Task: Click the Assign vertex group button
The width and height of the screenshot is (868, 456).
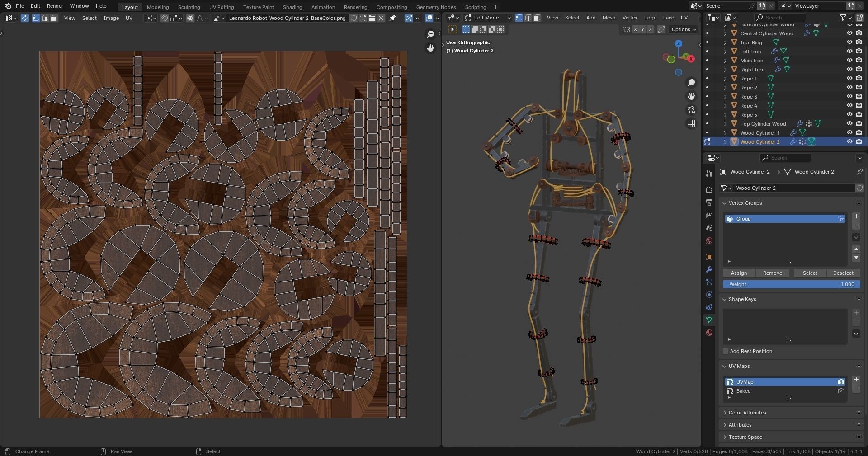Action: pos(739,273)
